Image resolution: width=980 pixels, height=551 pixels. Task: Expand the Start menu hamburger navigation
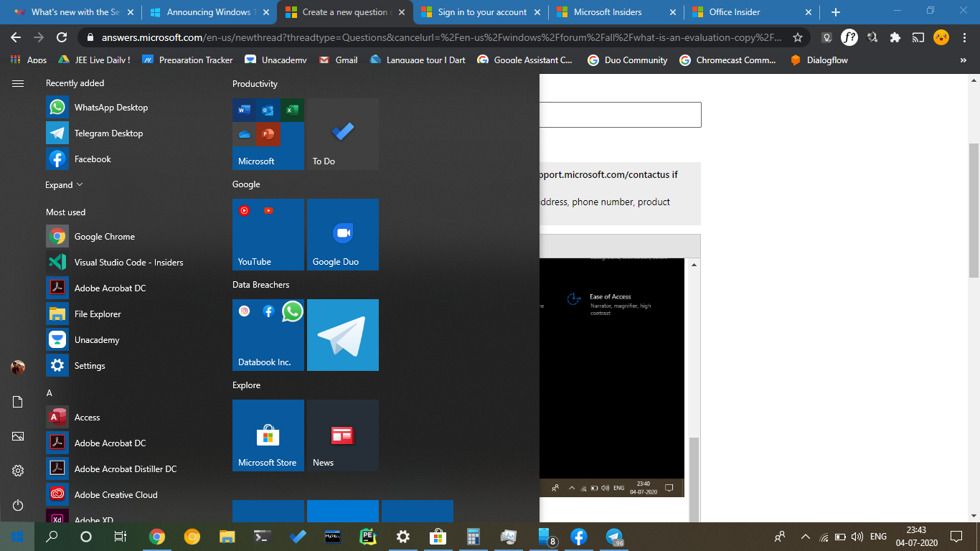(18, 83)
